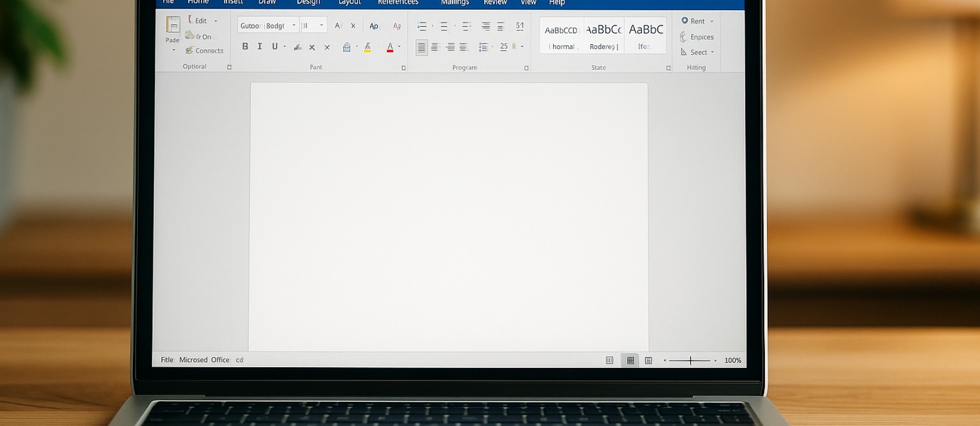Open the Edit dropdown arrow
This screenshot has width=980, height=426.
[x=216, y=21]
